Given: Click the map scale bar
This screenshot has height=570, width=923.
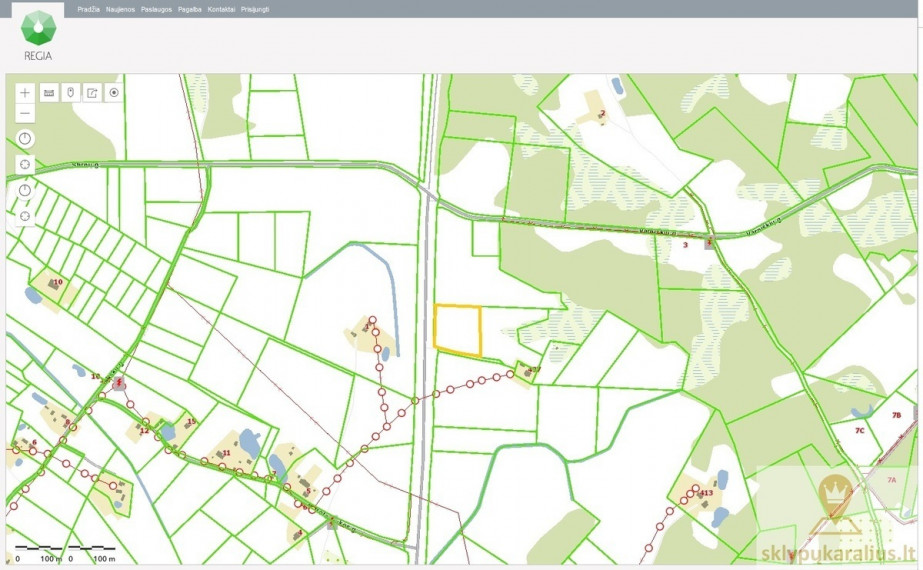Looking at the screenshot, I should click(x=65, y=554).
